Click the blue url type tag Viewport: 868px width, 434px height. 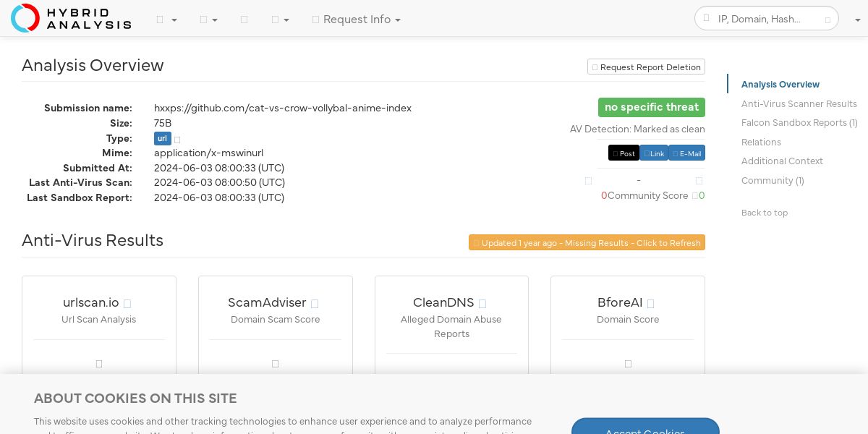coord(162,139)
